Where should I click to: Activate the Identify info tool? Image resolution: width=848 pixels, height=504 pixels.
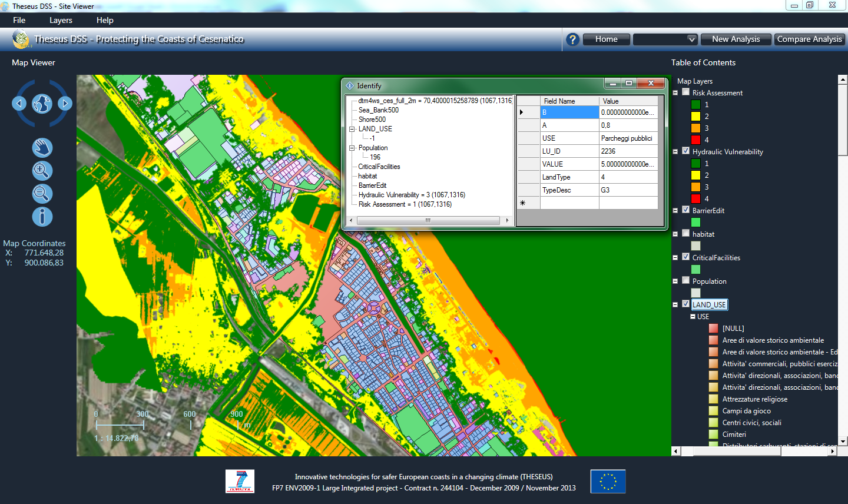click(x=42, y=217)
